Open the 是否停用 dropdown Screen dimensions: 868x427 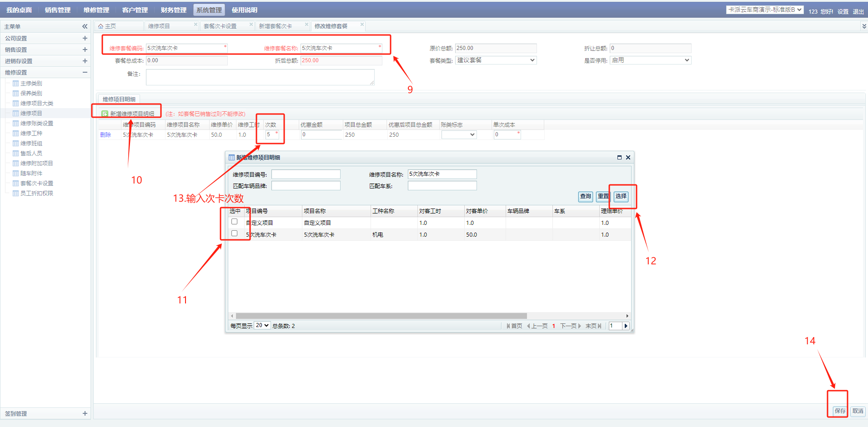650,60
